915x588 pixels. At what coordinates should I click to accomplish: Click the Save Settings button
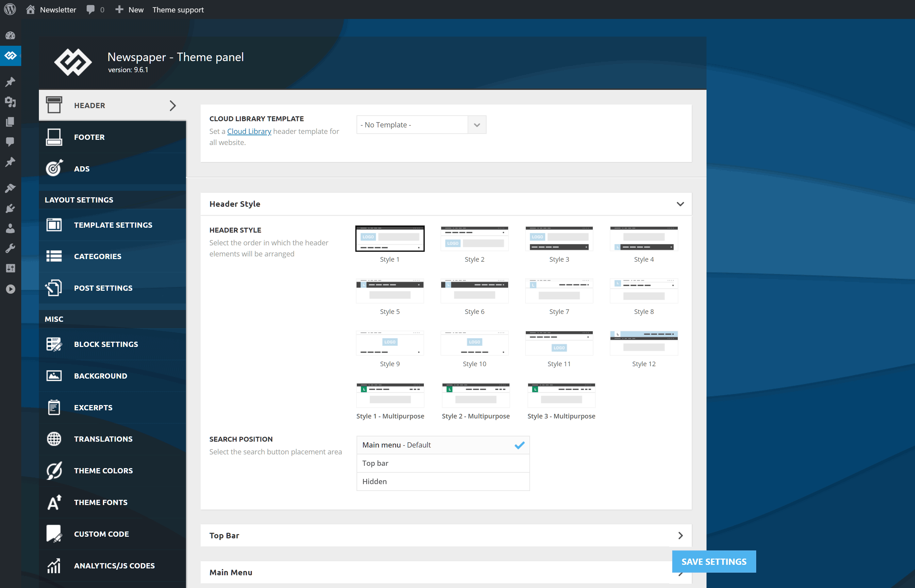(713, 562)
